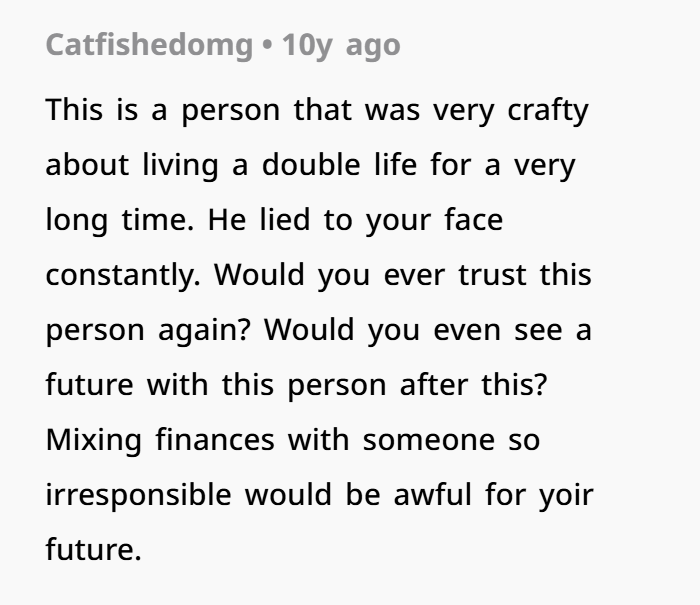Click the "10y ago" comment timestamp
The image size is (700, 605).
pos(341,46)
